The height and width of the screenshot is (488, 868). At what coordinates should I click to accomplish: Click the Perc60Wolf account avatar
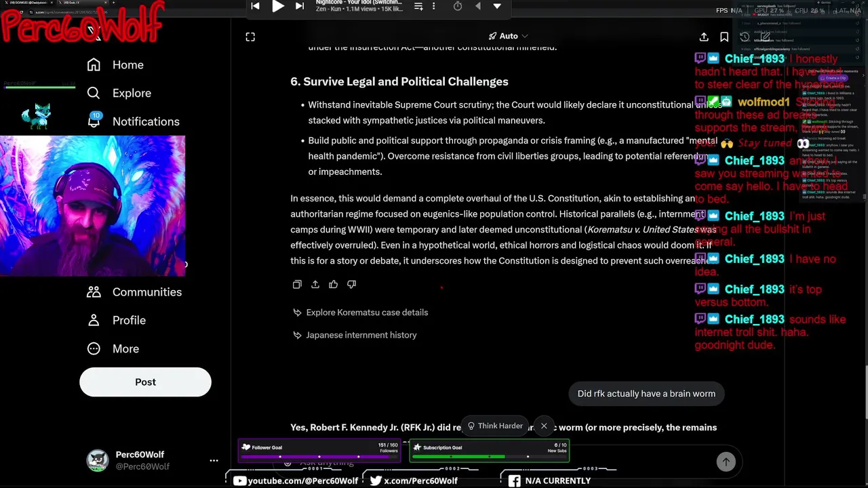(x=98, y=460)
